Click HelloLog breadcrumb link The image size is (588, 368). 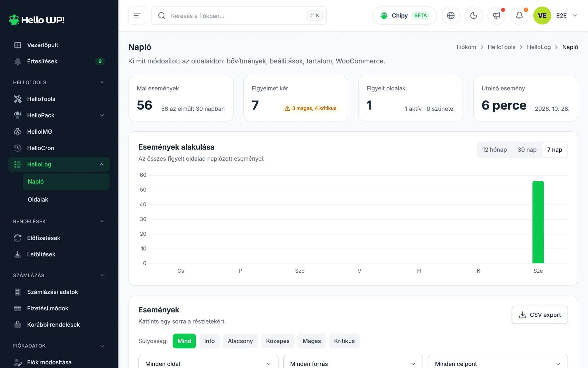click(x=539, y=47)
